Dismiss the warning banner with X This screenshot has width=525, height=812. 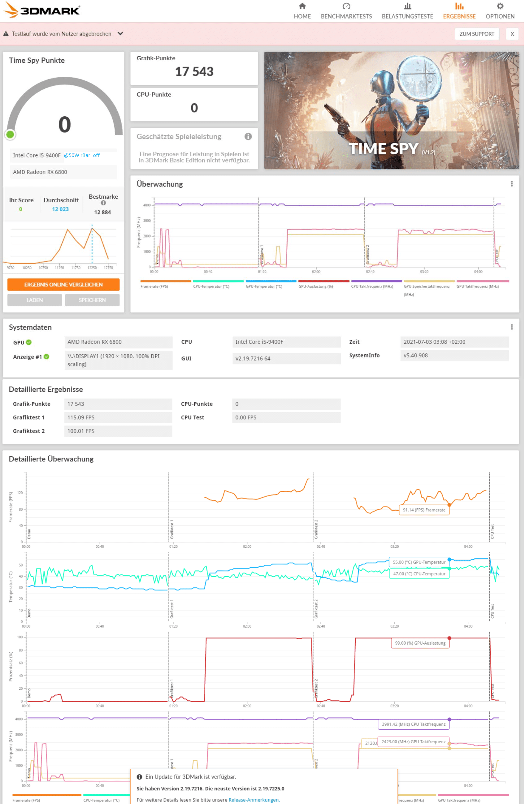(512, 34)
